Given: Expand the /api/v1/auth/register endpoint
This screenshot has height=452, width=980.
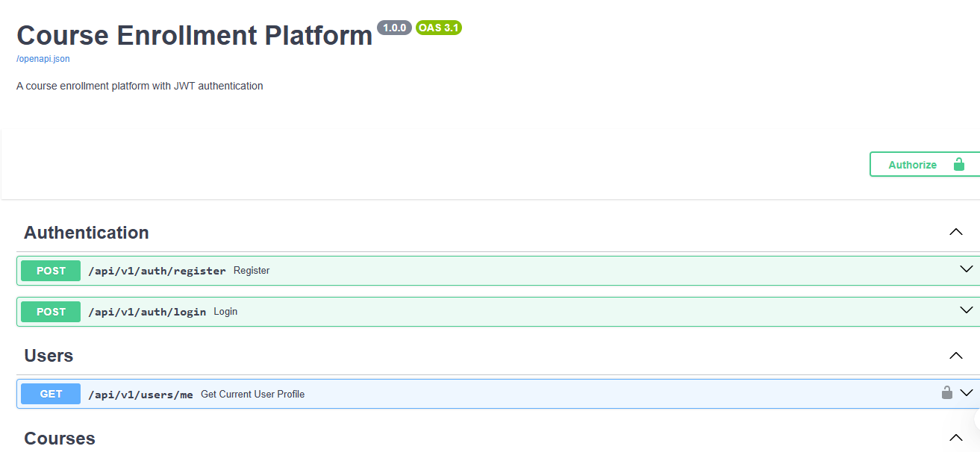Looking at the screenshot, I should pyautogui.click(x=967, y=270).
